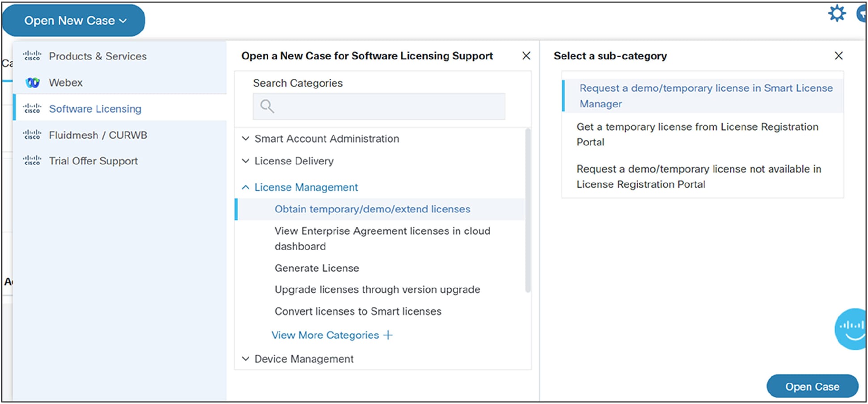The height and width of the screenshot is (404, 868).
Task: Click the Webex logo icon in the sidebar
Action: pos(32,82)
